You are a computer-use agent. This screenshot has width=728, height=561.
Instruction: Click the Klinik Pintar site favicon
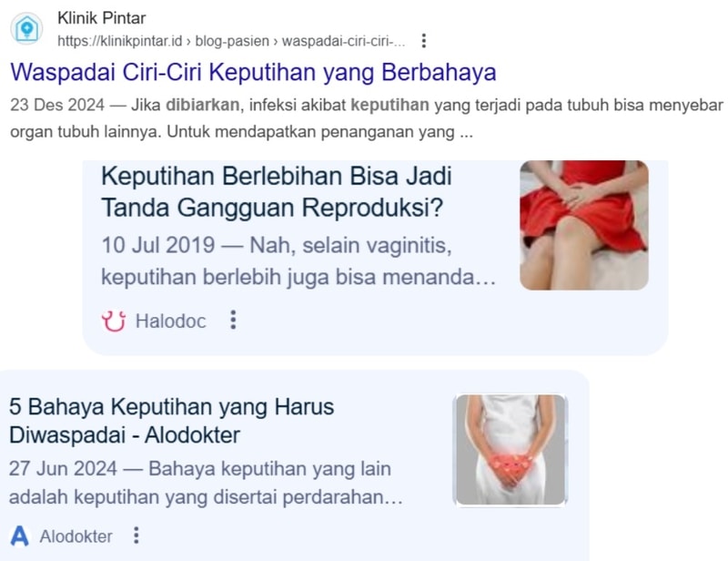coord(27,29)
